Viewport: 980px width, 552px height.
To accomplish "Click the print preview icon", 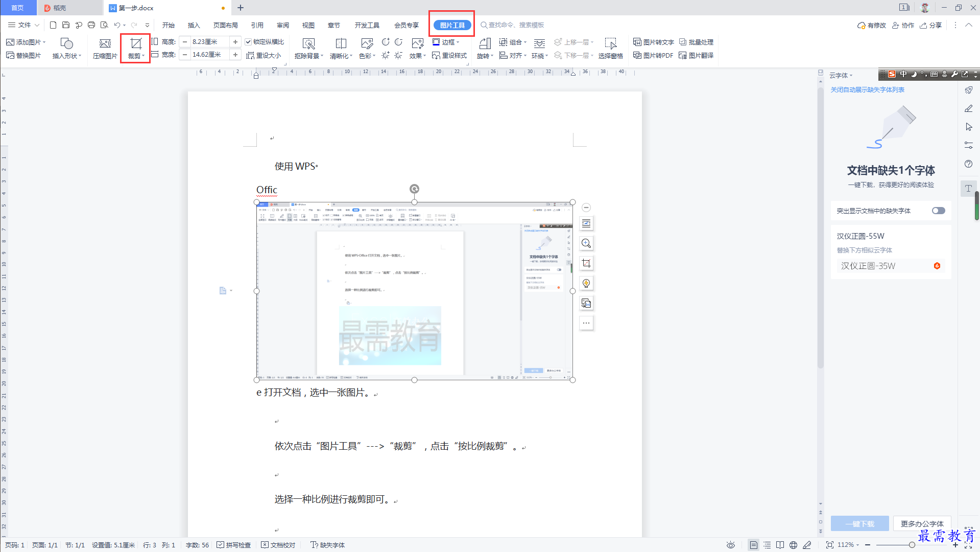I will (104, 25).
